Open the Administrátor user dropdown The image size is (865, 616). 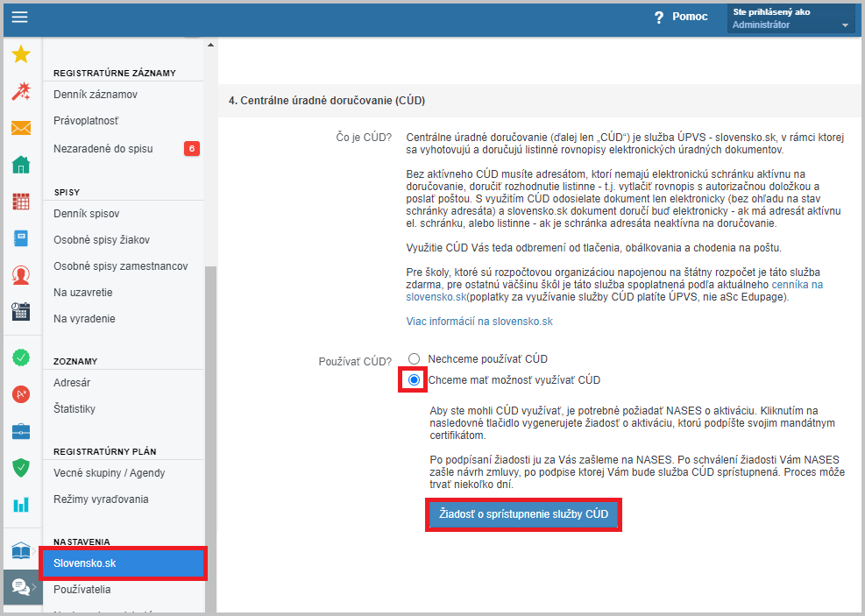point(791,18)
